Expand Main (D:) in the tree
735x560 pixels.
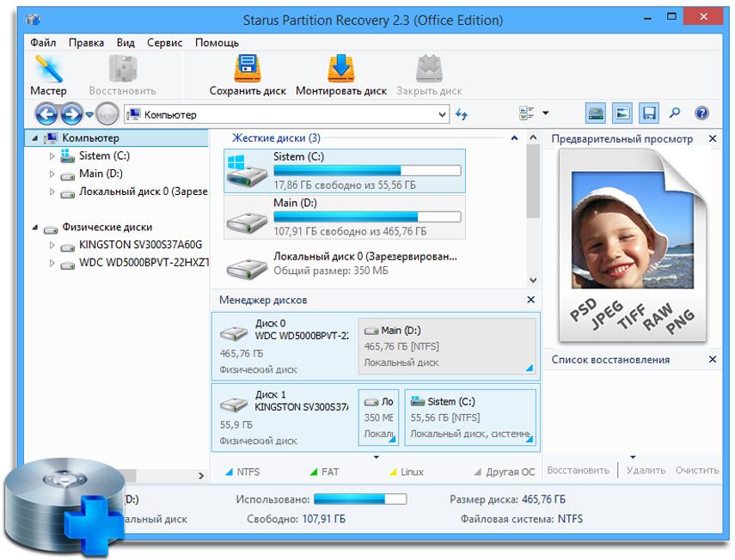[x=52, y=173]
